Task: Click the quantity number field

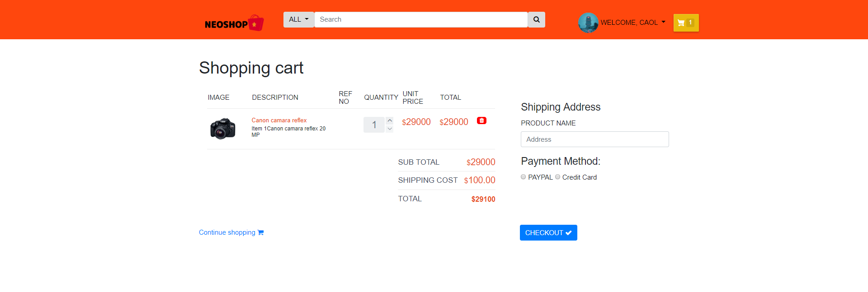Action: tap(374, 125)
